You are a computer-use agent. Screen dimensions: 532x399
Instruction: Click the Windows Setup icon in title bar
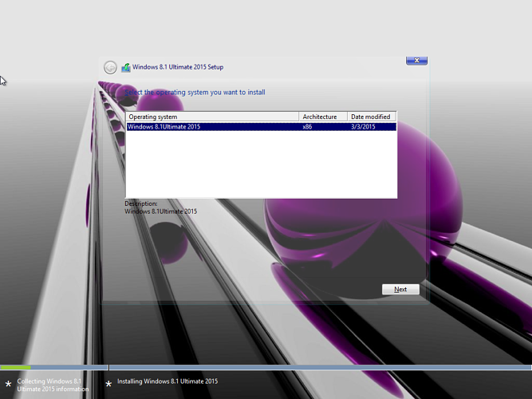click(125, 67)
